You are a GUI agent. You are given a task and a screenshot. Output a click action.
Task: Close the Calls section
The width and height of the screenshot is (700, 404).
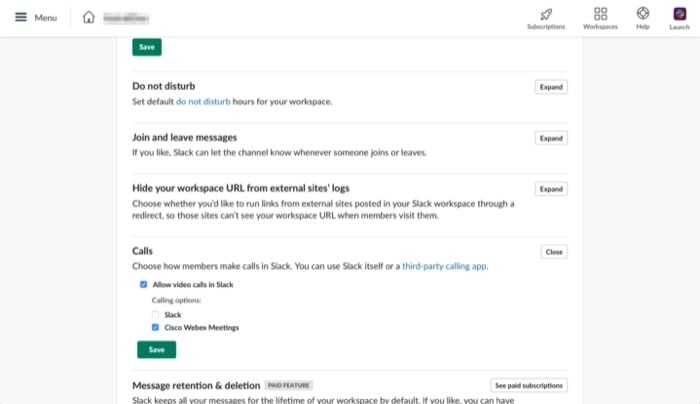(554, 252)
